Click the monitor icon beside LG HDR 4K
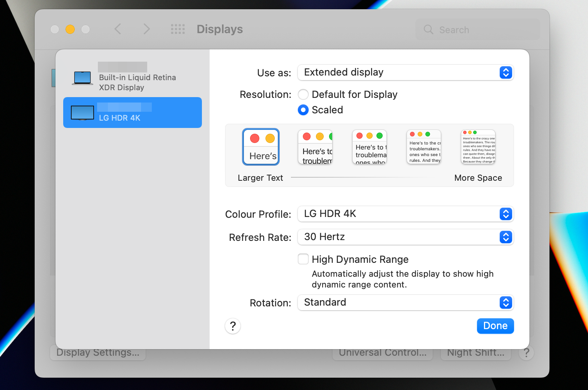The height and width of the screenshot is (390, 588). (82, 113)
